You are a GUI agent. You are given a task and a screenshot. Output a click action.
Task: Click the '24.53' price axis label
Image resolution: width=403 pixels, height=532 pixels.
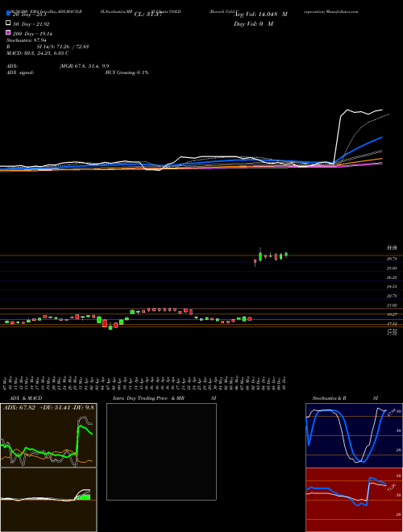click(393, 287)
